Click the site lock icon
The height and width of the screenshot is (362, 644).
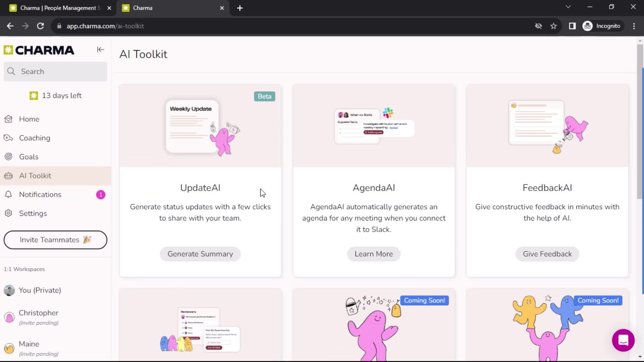[x=59, y=26]
